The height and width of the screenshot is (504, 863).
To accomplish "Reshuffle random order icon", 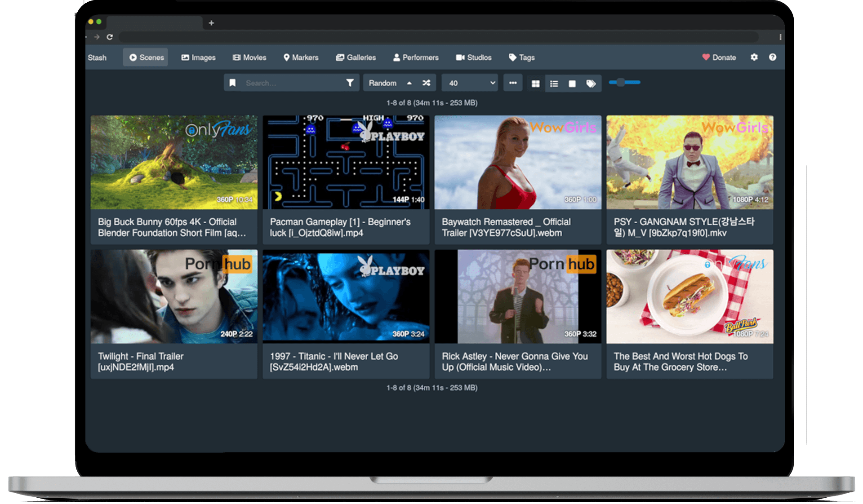I will coord(426,83).
